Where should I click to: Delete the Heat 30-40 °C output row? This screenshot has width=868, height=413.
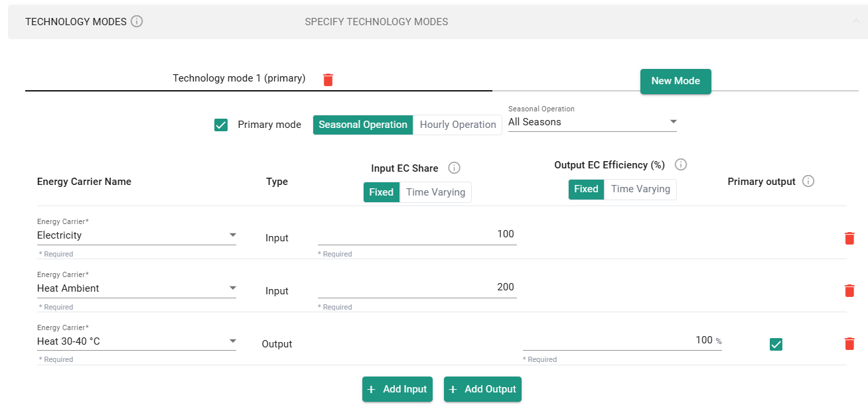[x=849, y=343]
